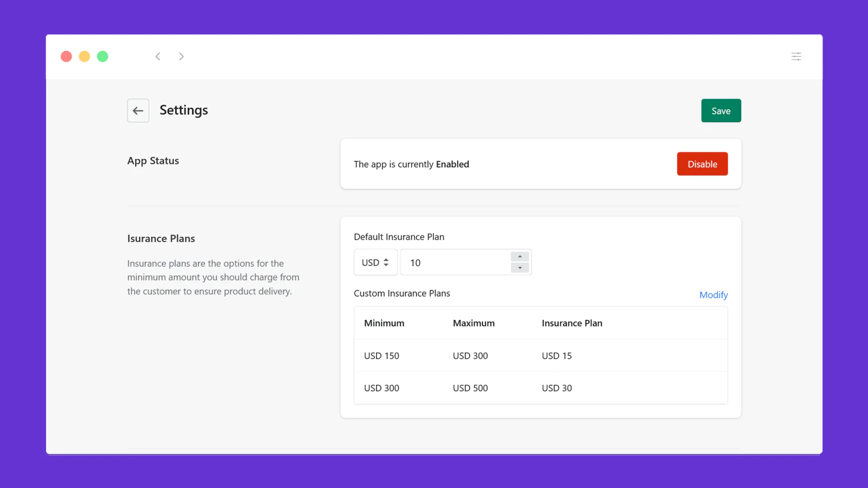868x488 pixels.
Task: Go back using the arrow beside Settings
Action: coord(138,111)
